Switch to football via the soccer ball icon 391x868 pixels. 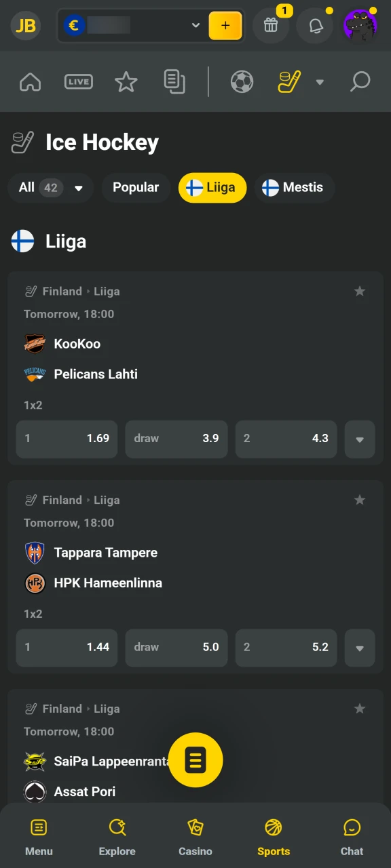click(242, 81)
